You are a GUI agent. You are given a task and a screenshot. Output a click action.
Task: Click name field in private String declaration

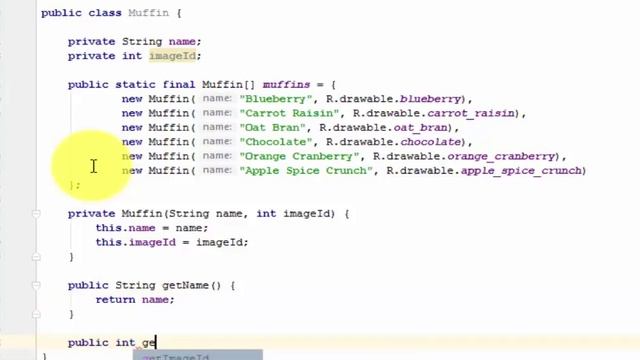point(182,42)
